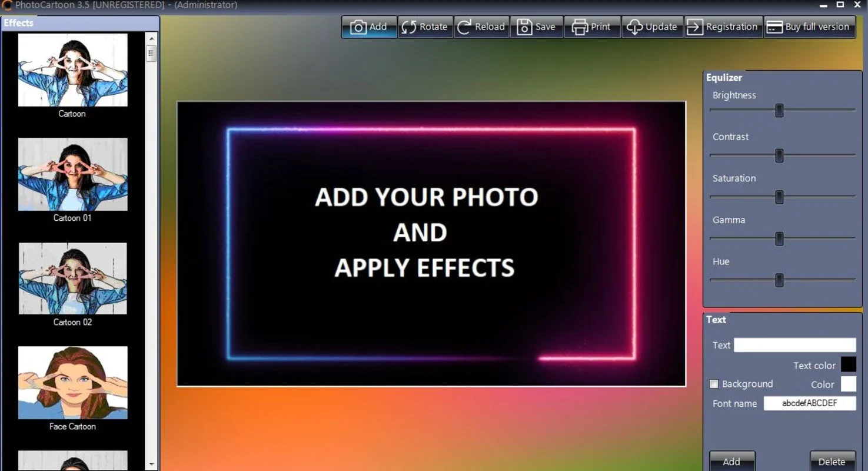Apply the Cartoon 02 effect thumbnail

[x=72, y=278]
